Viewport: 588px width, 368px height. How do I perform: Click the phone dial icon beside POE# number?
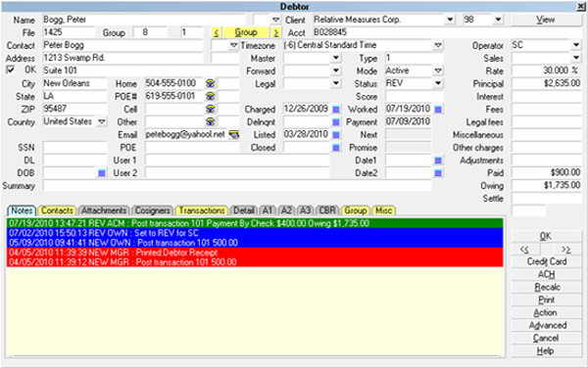pos(211,96)
